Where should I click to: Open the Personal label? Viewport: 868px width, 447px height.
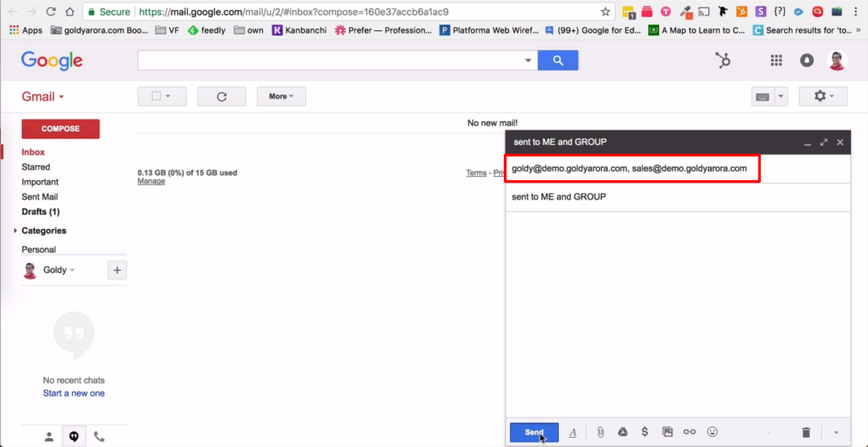click(x=39, y=249)
